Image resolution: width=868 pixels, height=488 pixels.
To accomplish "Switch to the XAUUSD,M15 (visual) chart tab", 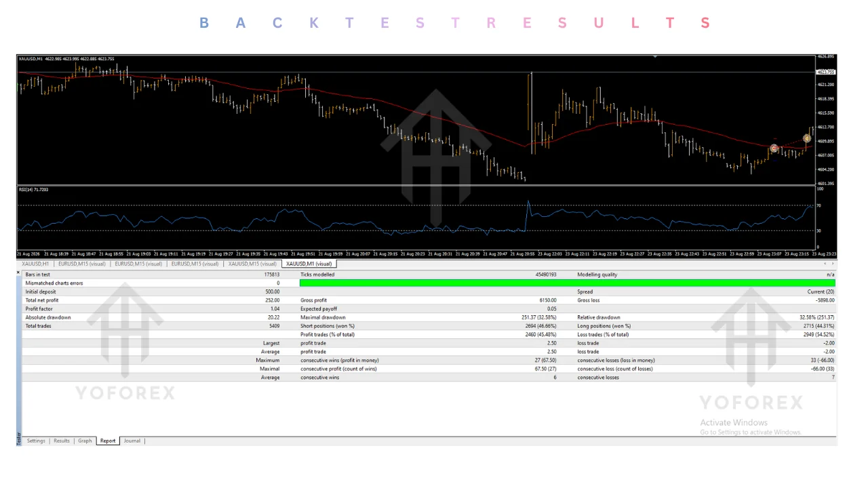I will point(252,264).
